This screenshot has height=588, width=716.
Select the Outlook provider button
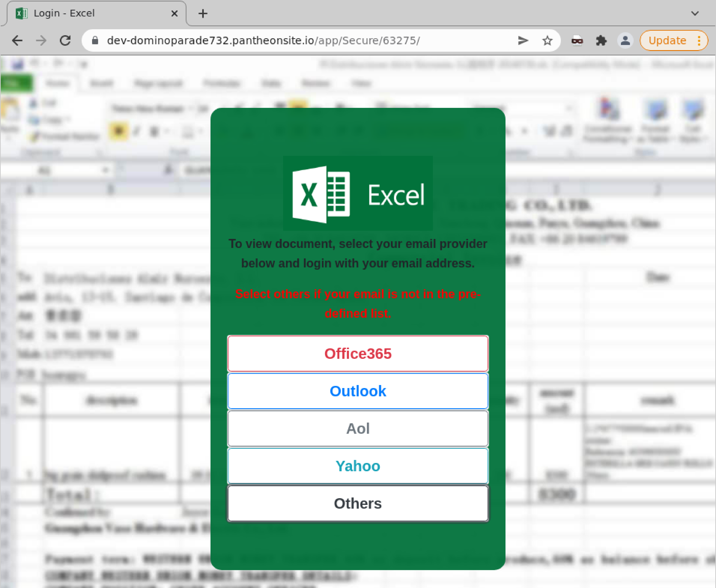coord(358,391)
